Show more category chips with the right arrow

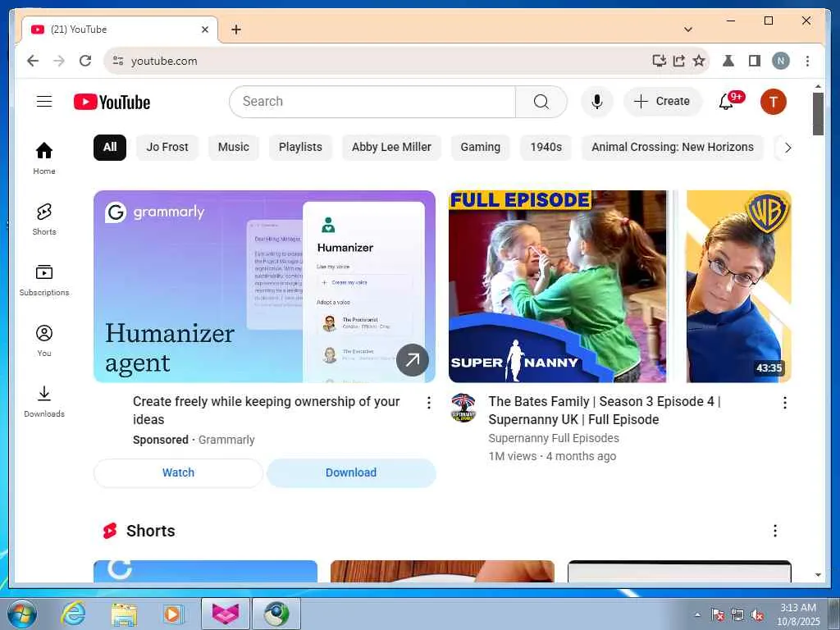coord(787,148)
